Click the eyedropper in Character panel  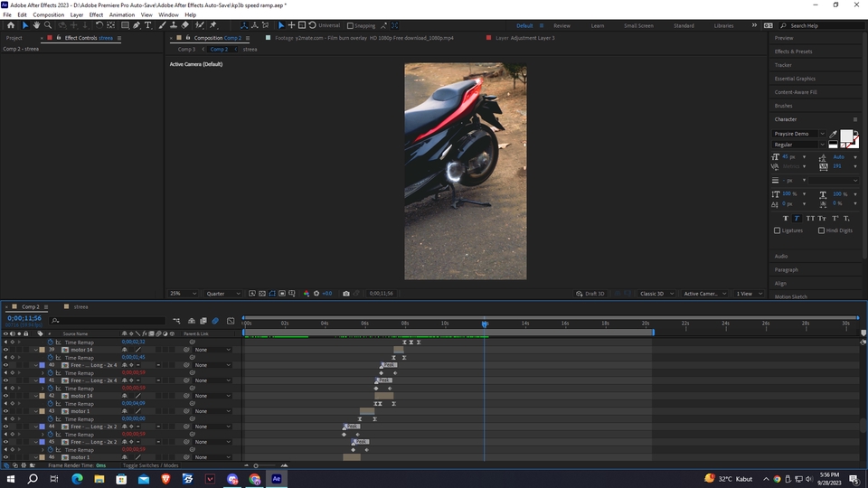834,134
